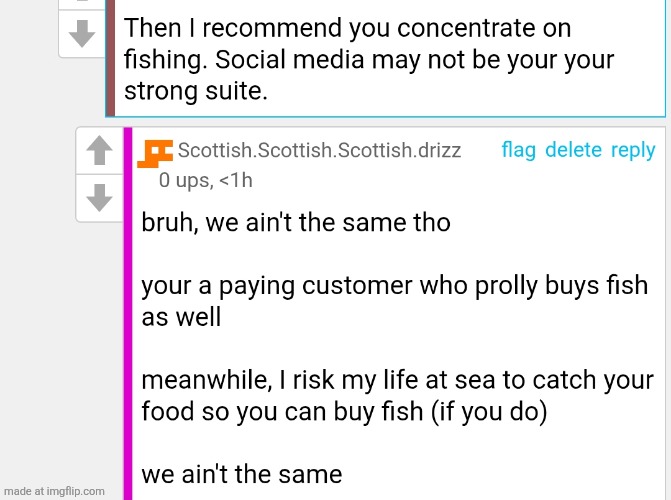Click the orange pixel avatar icon
Screen dimensions: 671x500
click(155, 152)
